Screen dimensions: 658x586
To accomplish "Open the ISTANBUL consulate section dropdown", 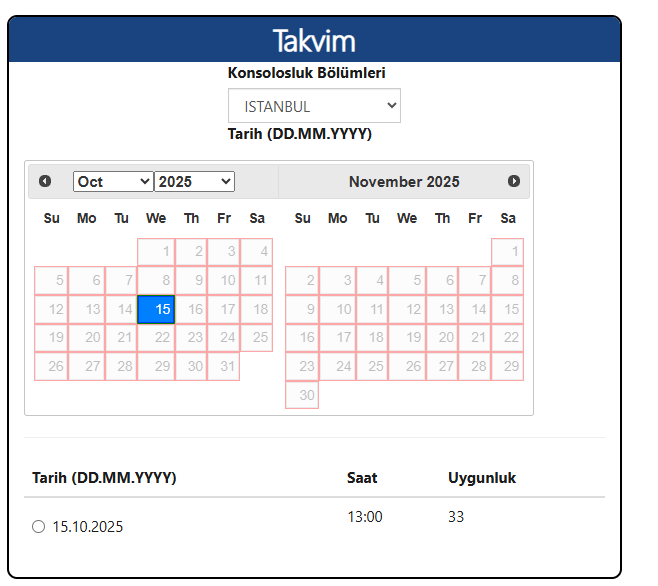I will pos(314,106).
